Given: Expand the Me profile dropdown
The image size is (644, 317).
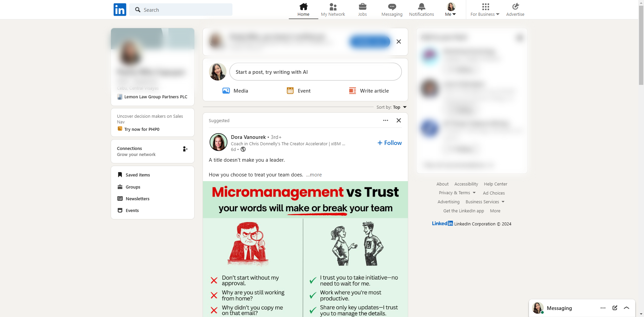Looking at the screenshot, I should pyautogui.click(x=450, y=10).
